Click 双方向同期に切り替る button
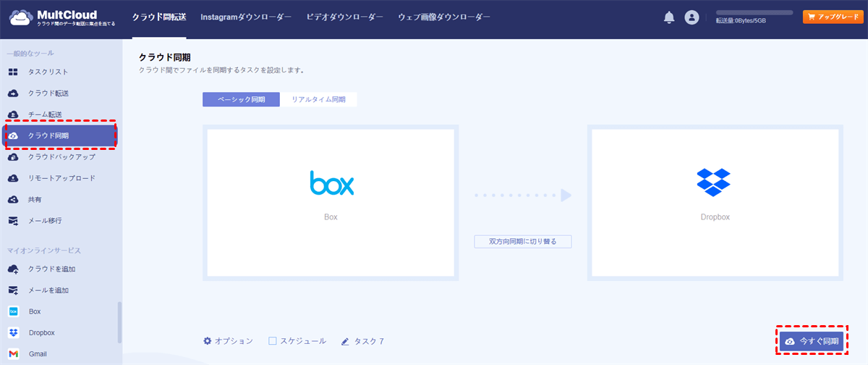 click(x=523, y=241)
